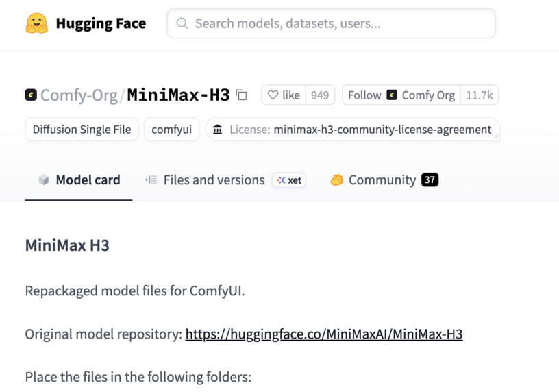This screenshot has width=559, height=392.
Task: Like the model with the heart button
Action: [284, 95]
